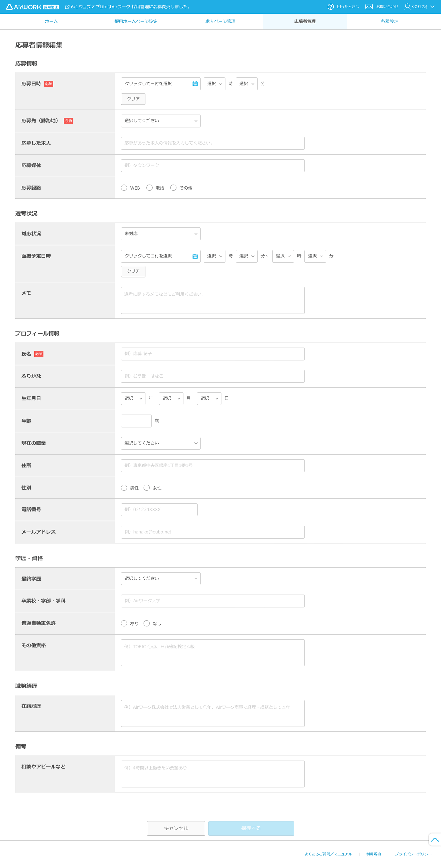Open the 利用規約 link
This screenshot has height=868, width=441.
tap(374, 854)
